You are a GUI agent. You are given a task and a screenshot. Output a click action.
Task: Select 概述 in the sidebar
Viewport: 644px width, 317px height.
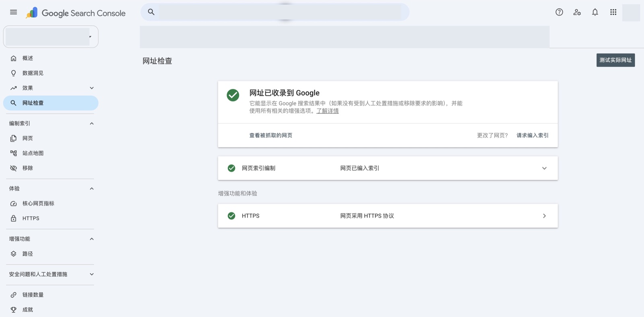coord(51,58)
